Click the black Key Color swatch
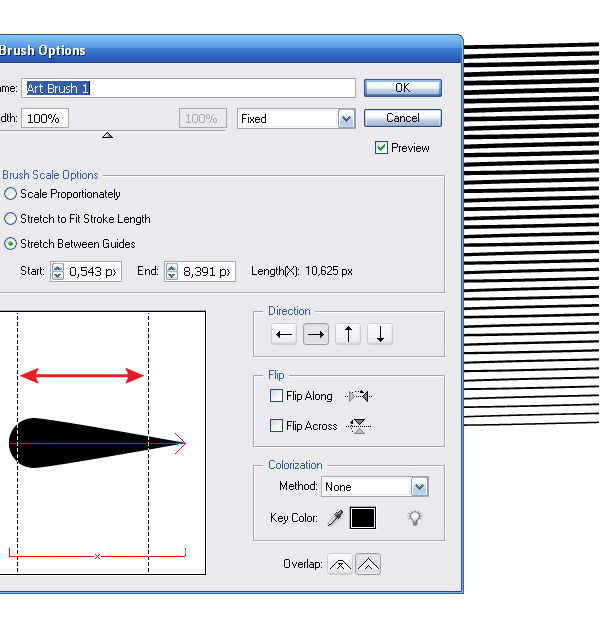 [x=363, y=518]
